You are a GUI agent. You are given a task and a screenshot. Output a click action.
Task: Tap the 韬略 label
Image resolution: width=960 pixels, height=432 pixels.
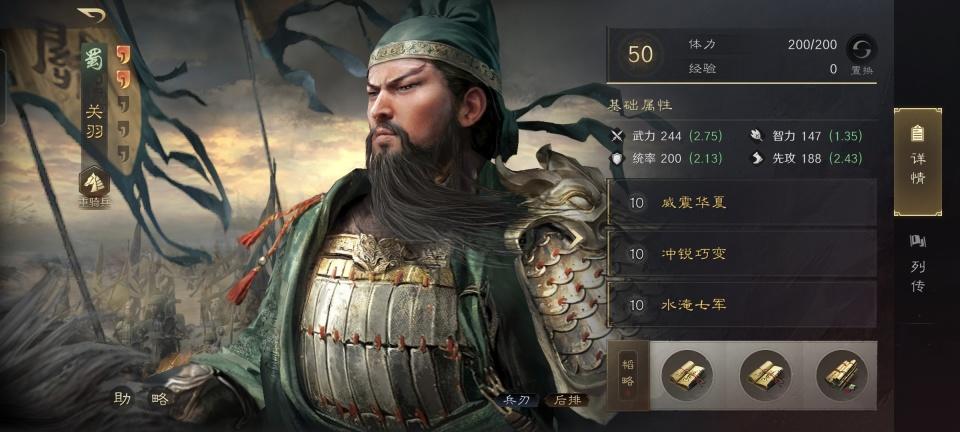coord(628,375)
